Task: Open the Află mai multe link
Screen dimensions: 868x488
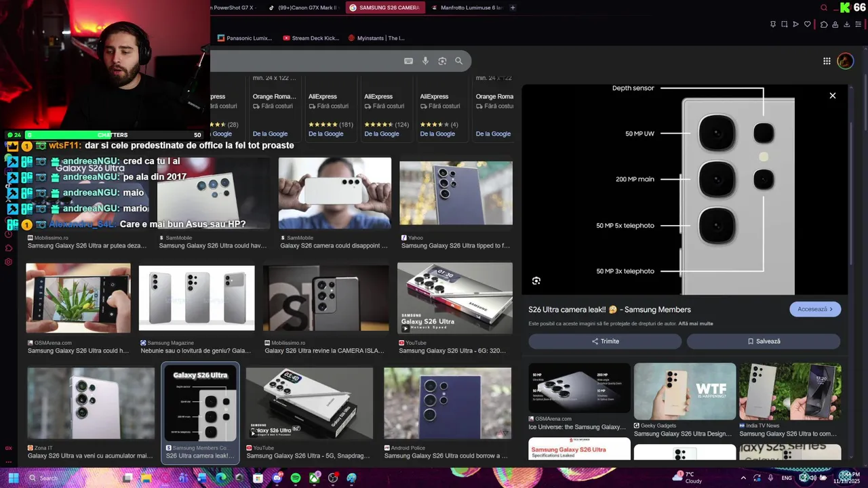Action: (696, 324)
